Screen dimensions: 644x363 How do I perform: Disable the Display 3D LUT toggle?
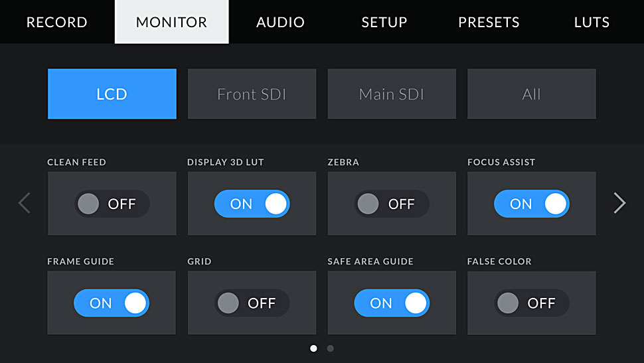point(252,204)
